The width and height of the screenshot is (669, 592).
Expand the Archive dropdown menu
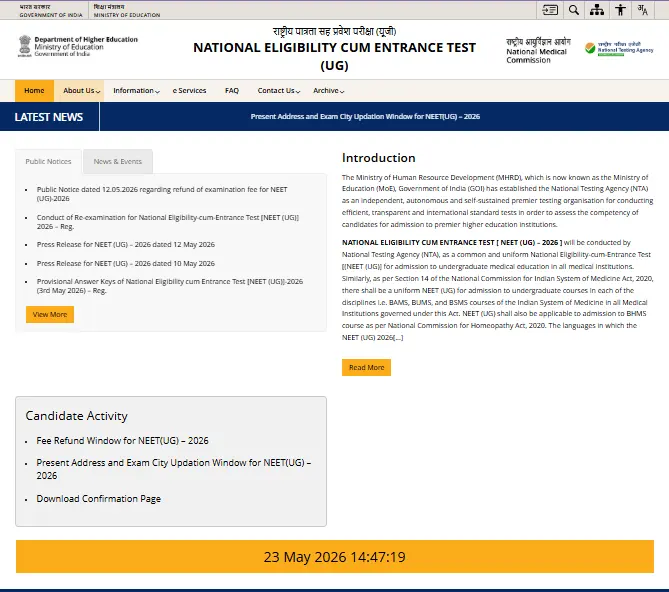[329, 90]
